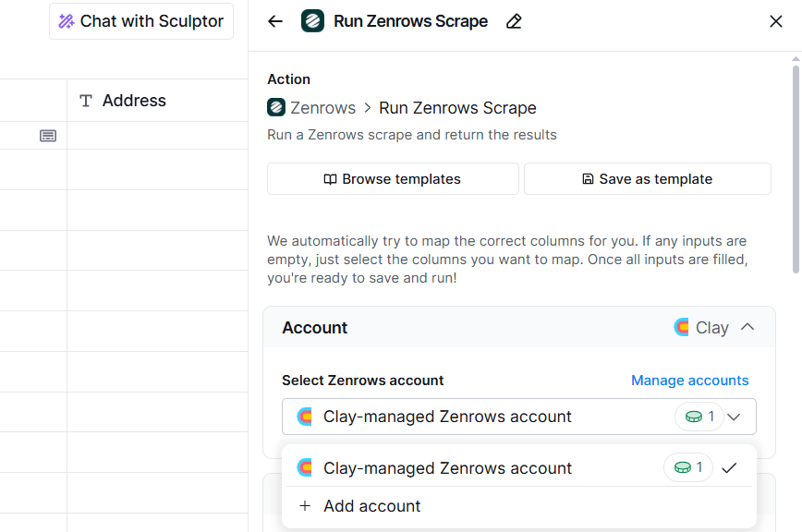
Task: Click the panel vertical scrollbar
Action: 796,169
